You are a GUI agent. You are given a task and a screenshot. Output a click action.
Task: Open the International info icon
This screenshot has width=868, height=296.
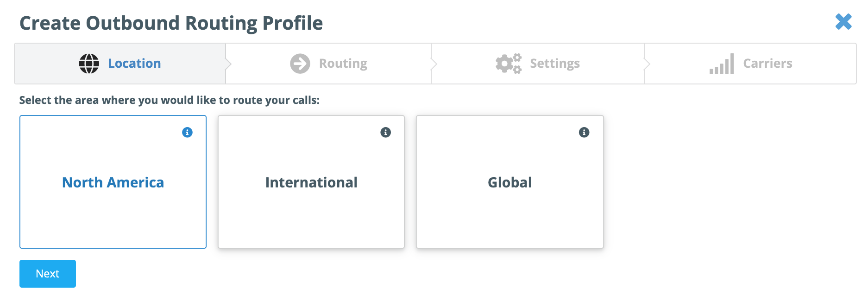pyautogui.click(x=385, y=132)
